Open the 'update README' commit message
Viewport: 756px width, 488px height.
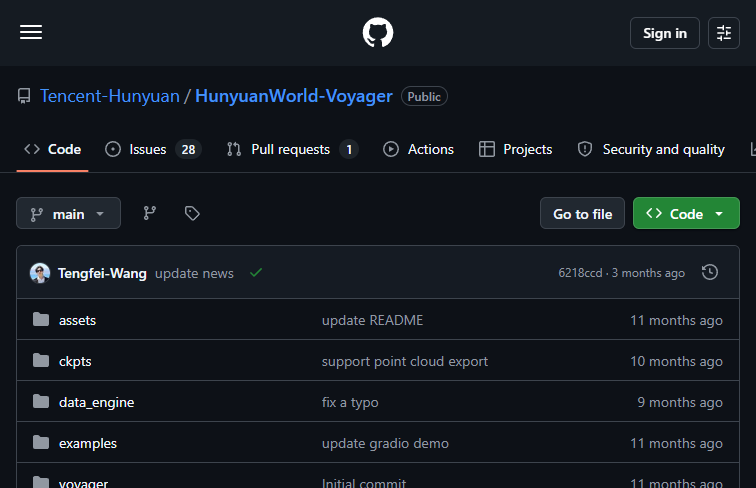click(x=372, y=320)
